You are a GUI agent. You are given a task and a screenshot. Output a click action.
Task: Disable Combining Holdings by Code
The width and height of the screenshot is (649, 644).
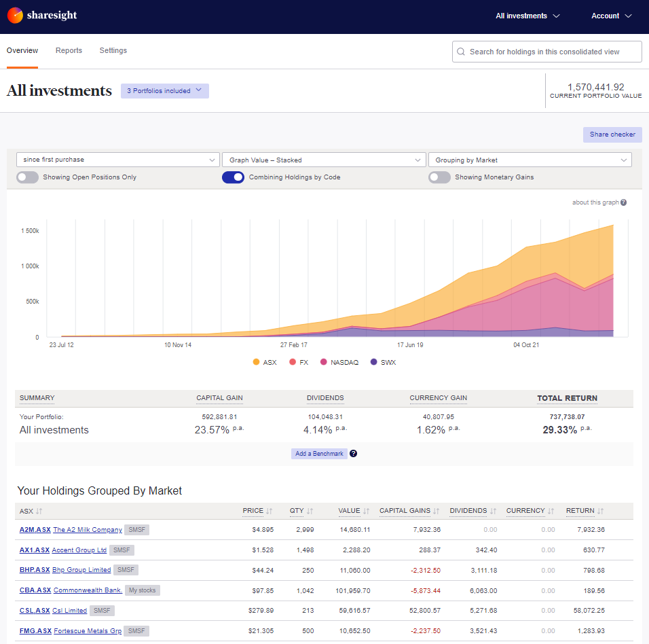[233, 177]
